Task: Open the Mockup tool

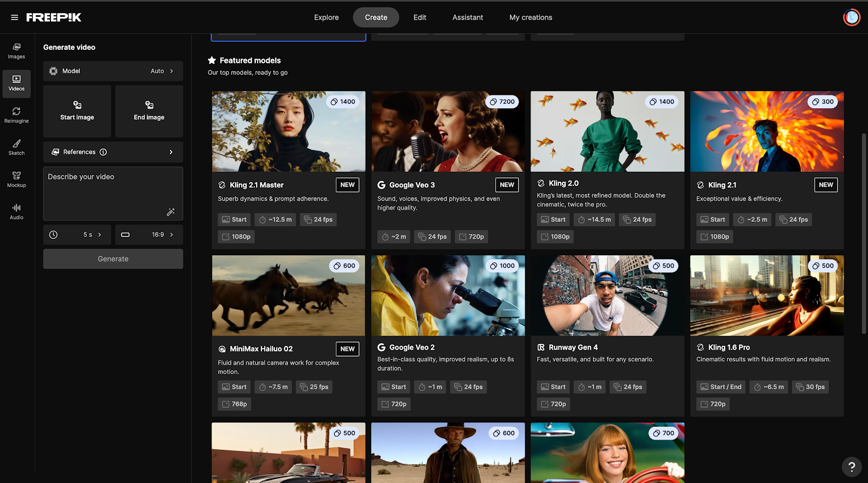Action: [x=16, y=179]
